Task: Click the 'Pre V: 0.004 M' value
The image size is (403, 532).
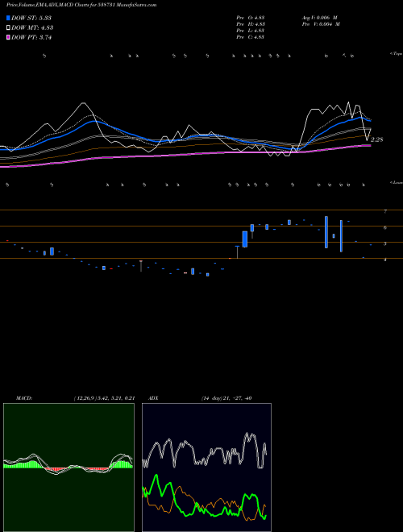Action: click(321, 24)
